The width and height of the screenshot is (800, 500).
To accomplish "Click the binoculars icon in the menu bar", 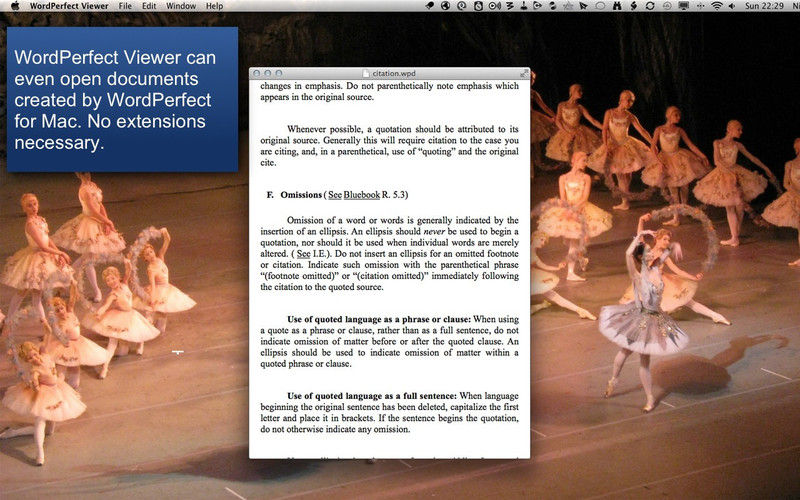I will pos(617,6).
